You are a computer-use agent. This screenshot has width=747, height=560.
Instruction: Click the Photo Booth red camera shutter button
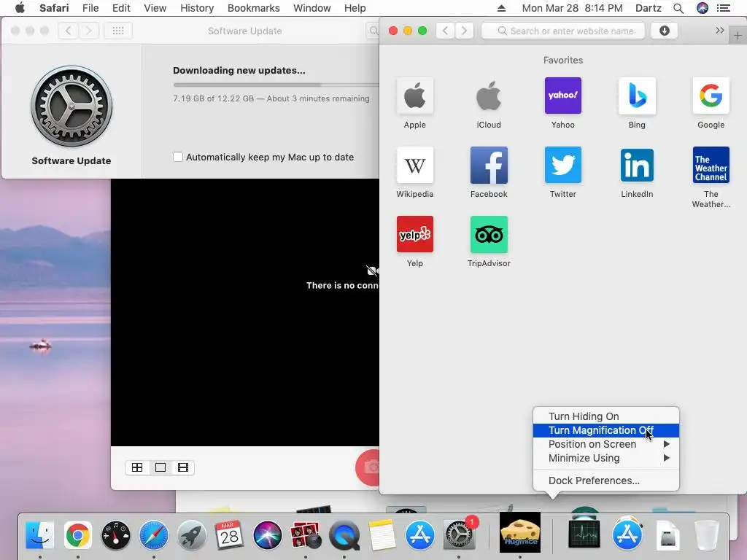pos(368,467)
